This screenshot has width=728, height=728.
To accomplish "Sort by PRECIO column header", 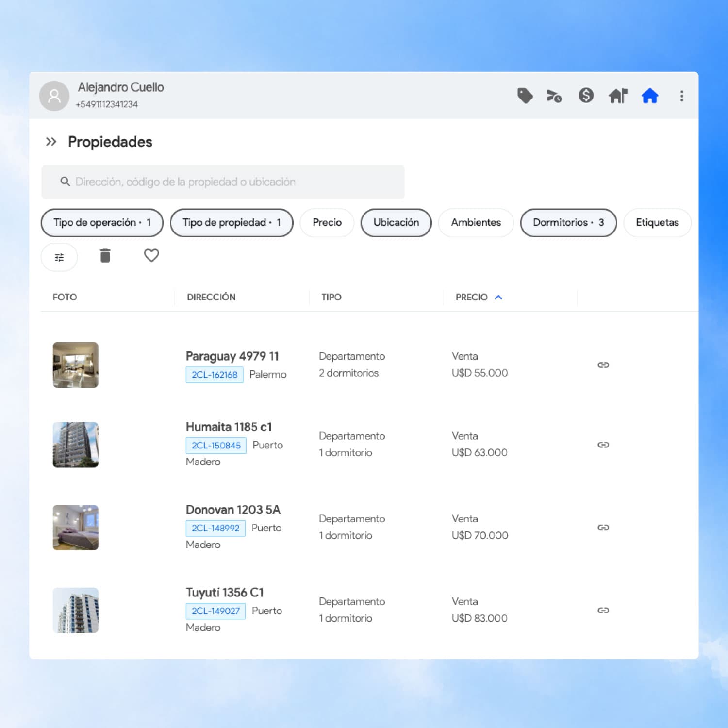I will tap(479, 297).
